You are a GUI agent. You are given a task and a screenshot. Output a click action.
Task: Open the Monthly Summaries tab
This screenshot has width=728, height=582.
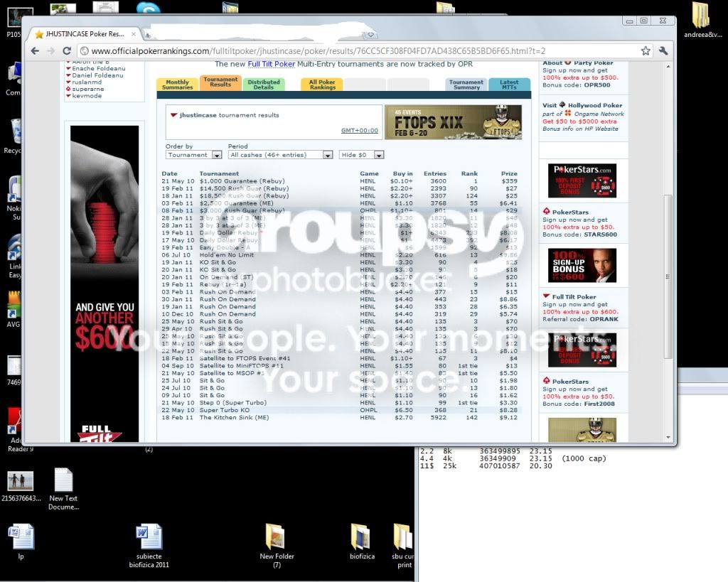177,85
